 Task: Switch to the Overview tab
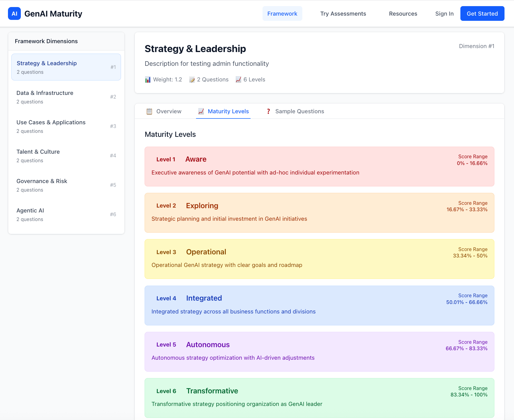[164, 111]
